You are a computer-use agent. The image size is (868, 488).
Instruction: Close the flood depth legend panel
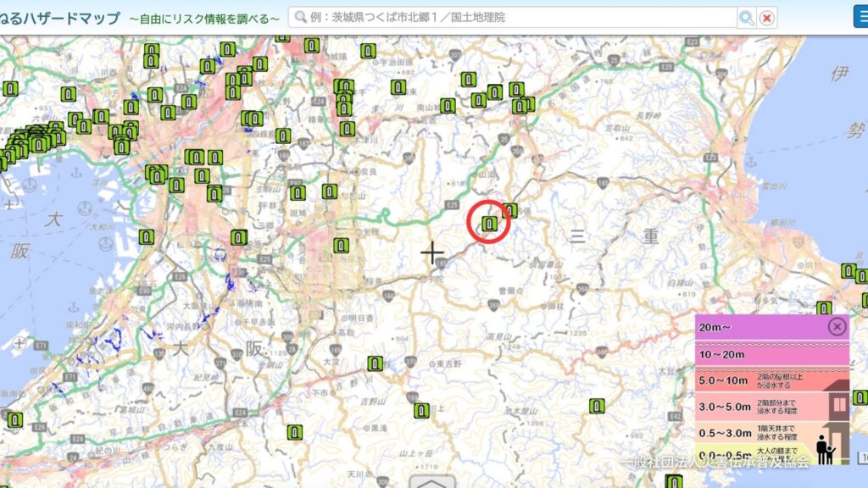pos(837,326)
